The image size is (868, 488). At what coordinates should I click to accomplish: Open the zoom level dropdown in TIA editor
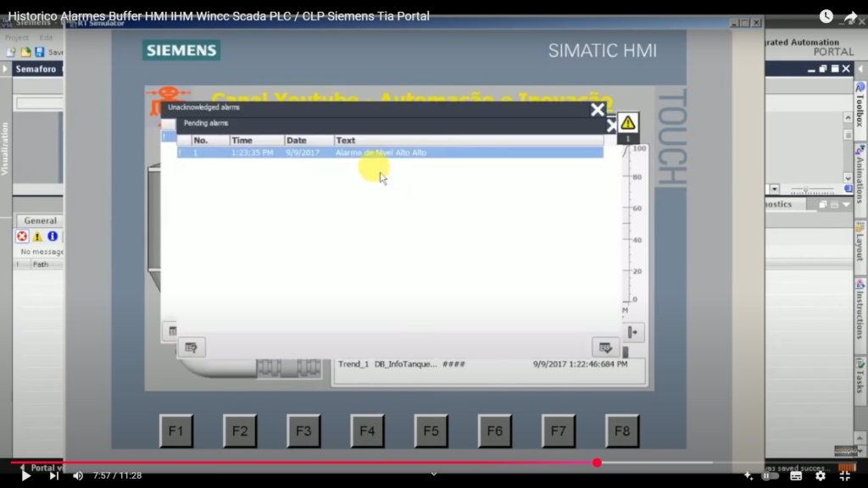pyautogui.click(x=774, y=189)
